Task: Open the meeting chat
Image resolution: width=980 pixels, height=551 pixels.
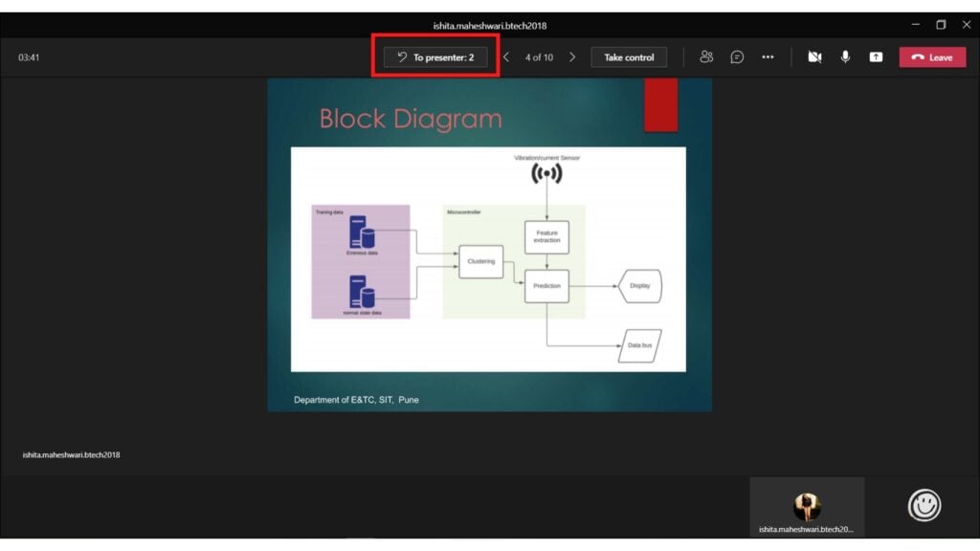Action: (x=737, y=56)
